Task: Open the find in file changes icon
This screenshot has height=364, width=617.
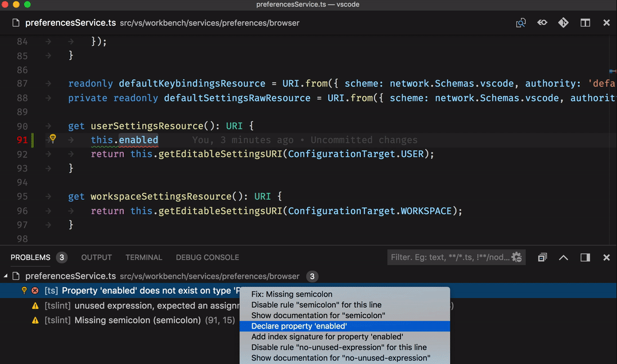Action: pyautogui.click(x=521, y=23)
